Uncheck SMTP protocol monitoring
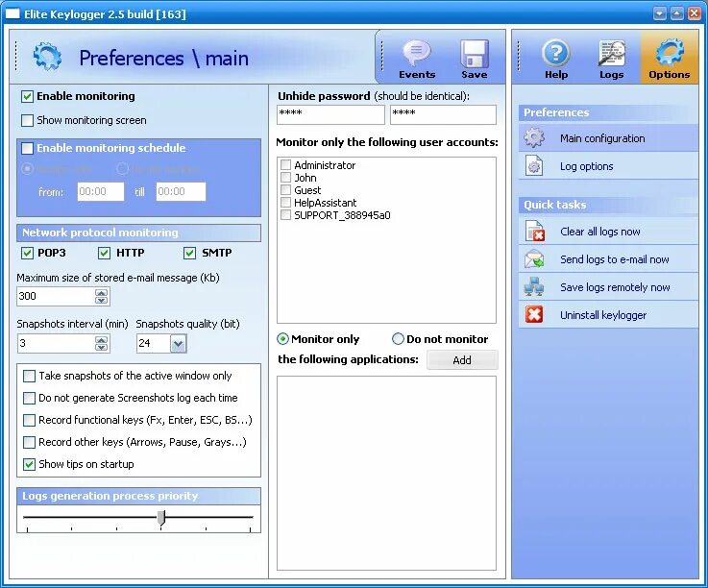708x588 pixels. click(189, 253)
